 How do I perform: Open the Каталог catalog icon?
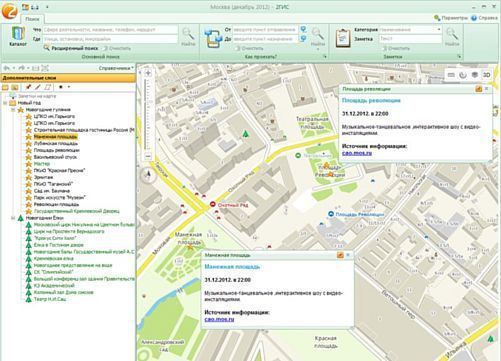click(x=18, y=37)
